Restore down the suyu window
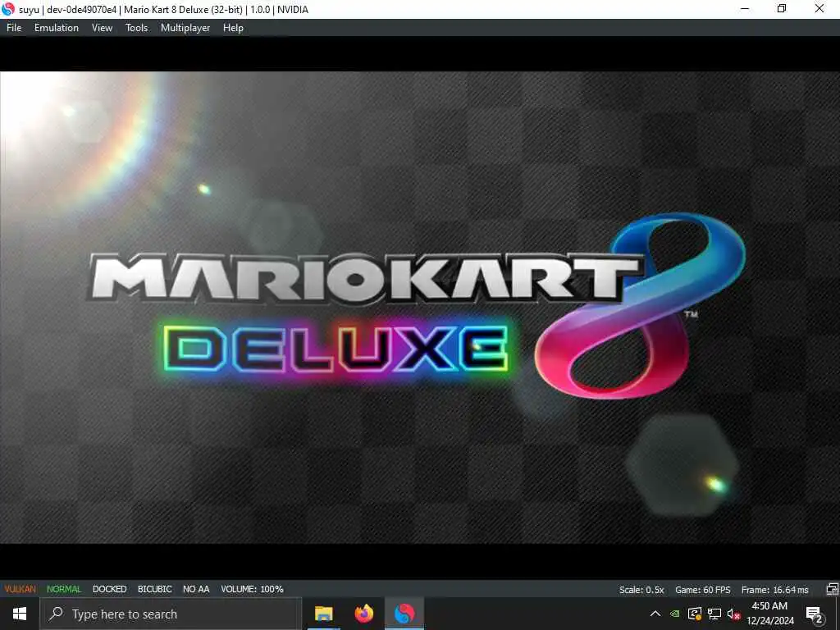Image resolution: width=840 pixels, height=630 pixels. tap(782, 8)
